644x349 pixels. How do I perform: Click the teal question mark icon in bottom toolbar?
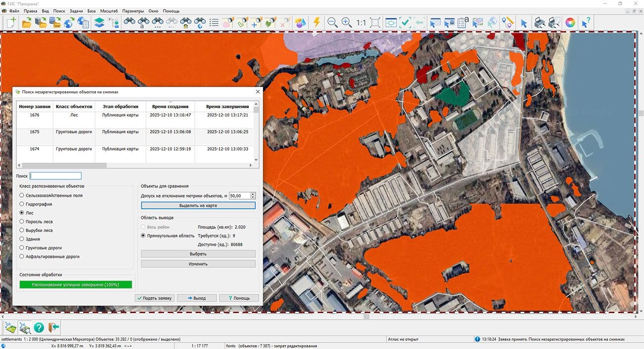pyautogui.click(x=39, y=327)
